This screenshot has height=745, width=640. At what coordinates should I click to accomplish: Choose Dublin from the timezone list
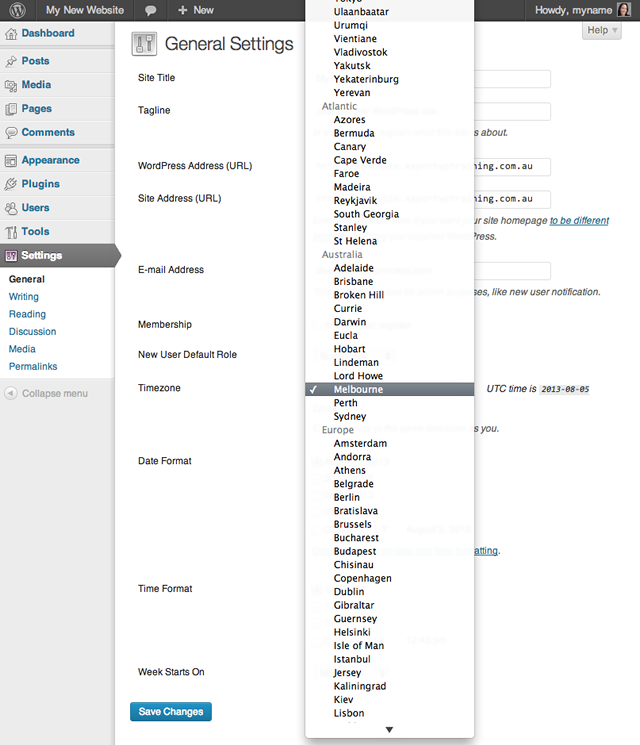(390, 592)
